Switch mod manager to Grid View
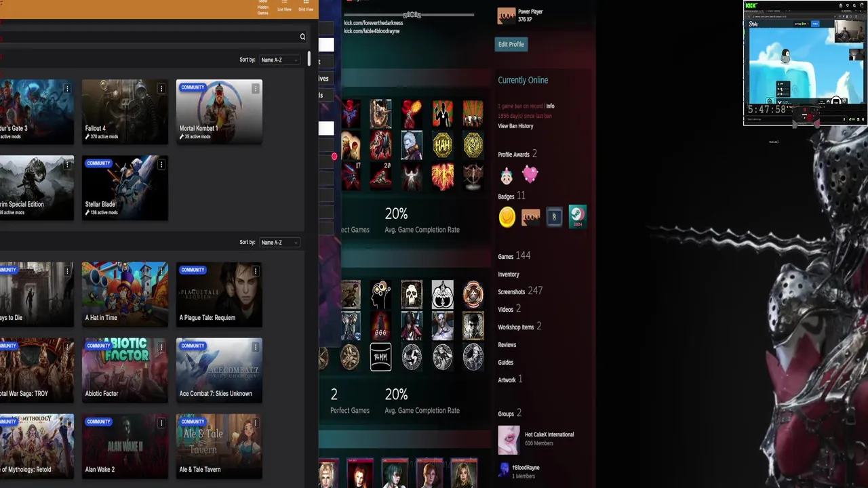Image resolution: width=868 pixels, height=488 pixels. click(x=306, y=6)
